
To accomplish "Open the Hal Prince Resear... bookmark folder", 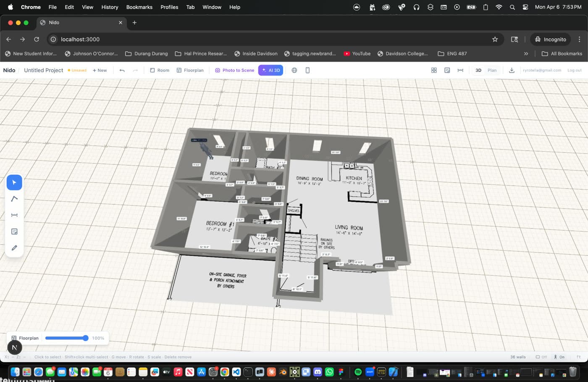I will (201, 53).
